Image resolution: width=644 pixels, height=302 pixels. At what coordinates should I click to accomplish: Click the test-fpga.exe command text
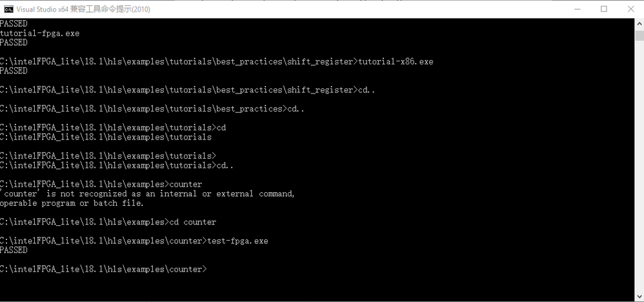pos(237,241)
